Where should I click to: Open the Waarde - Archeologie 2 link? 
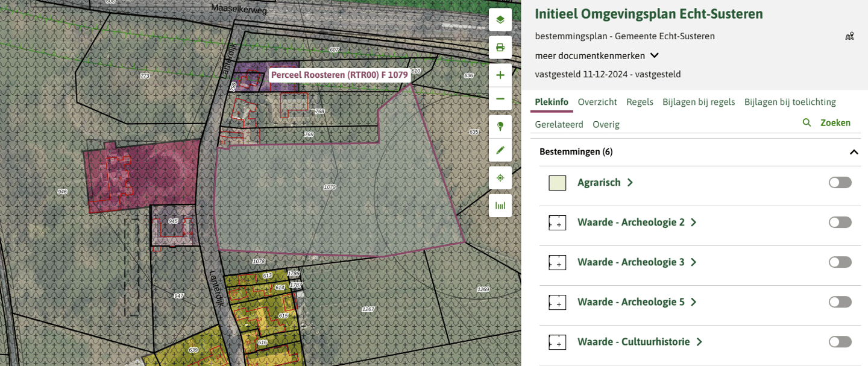631,222
